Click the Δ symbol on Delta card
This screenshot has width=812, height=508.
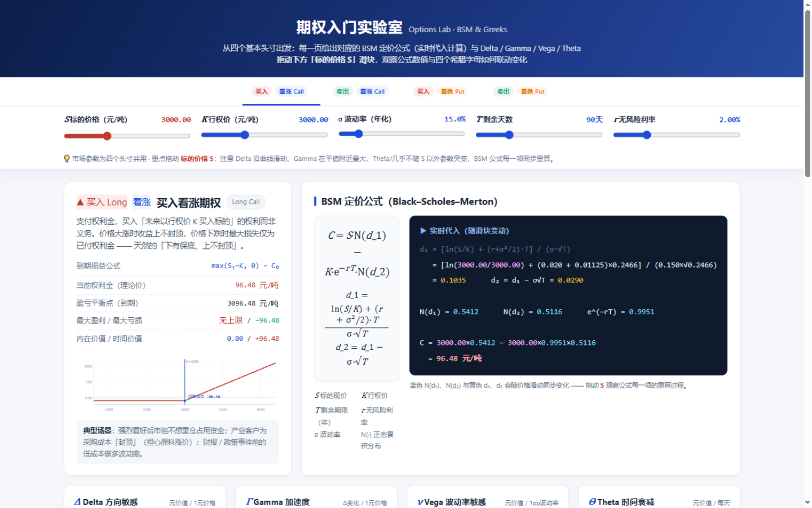[77, 502]
